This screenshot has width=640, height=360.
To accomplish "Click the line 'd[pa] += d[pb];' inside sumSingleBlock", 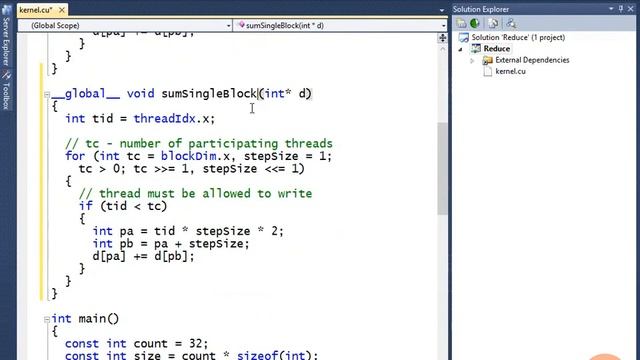I will [x=143, y=256].
